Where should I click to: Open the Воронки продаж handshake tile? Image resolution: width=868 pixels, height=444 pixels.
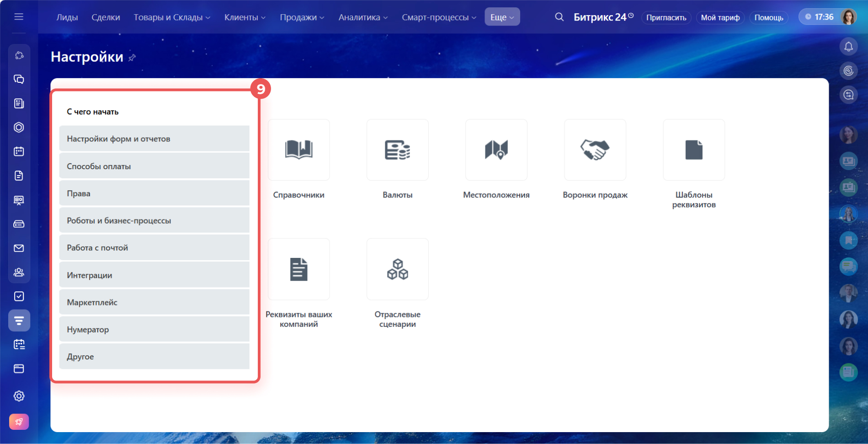tap(595, 150)
